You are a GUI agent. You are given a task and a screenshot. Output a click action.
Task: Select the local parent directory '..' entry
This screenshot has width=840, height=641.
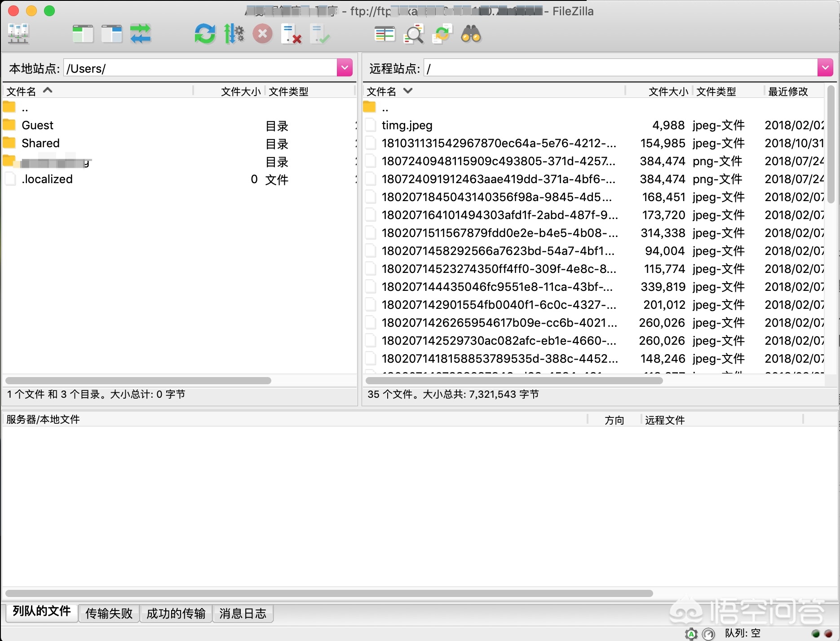point(180,108)
